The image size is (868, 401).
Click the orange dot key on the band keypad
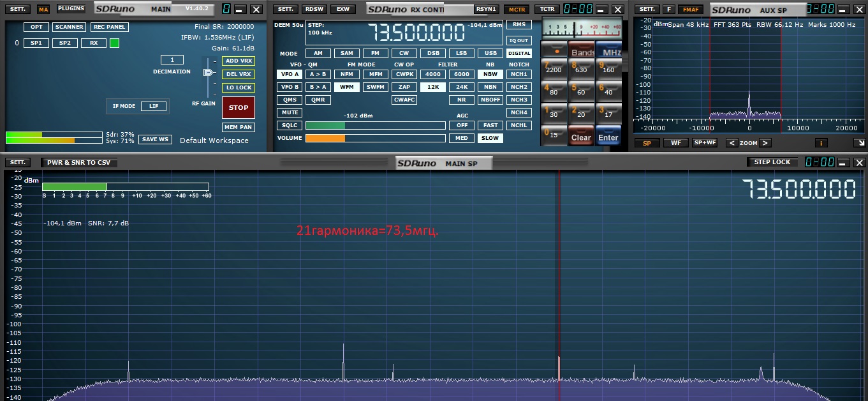[x=554, y=50]
